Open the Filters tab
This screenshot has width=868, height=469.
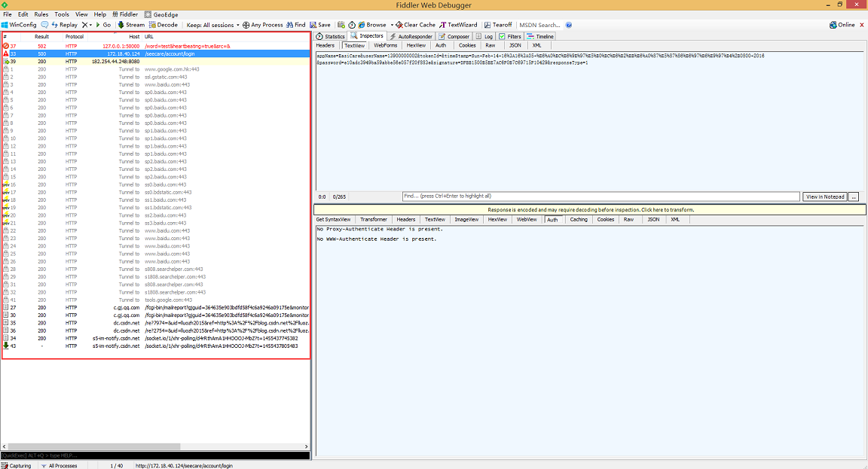510,36
